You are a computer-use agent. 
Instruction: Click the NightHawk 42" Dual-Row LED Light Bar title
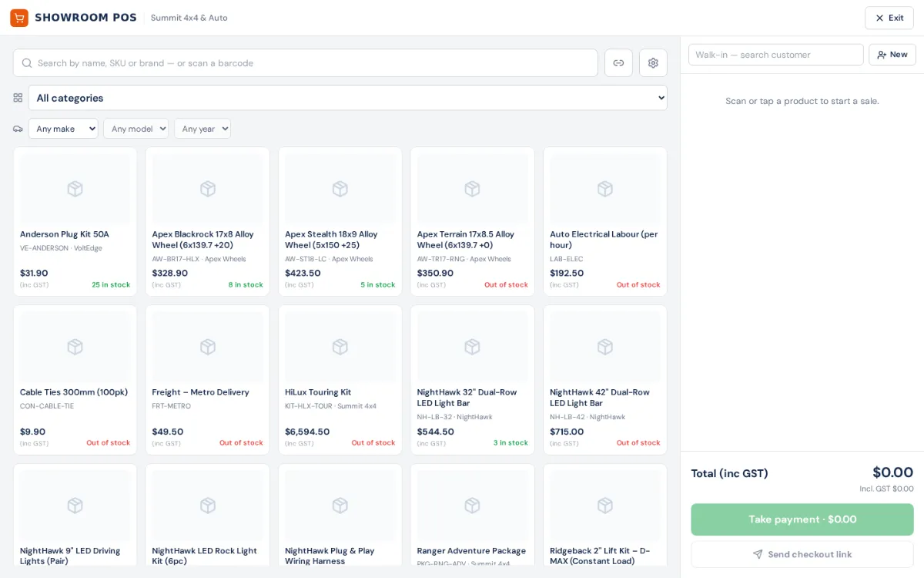[600, 398]
